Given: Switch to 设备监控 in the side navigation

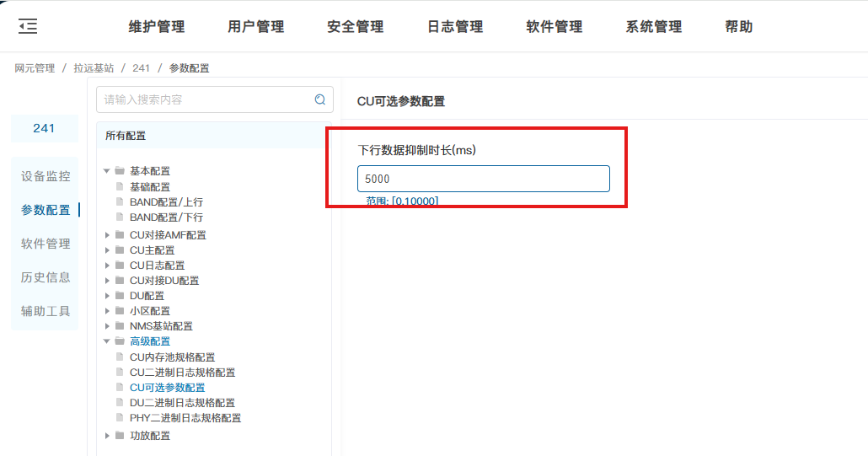Looking at the screenshot, I should click(46, 177).
